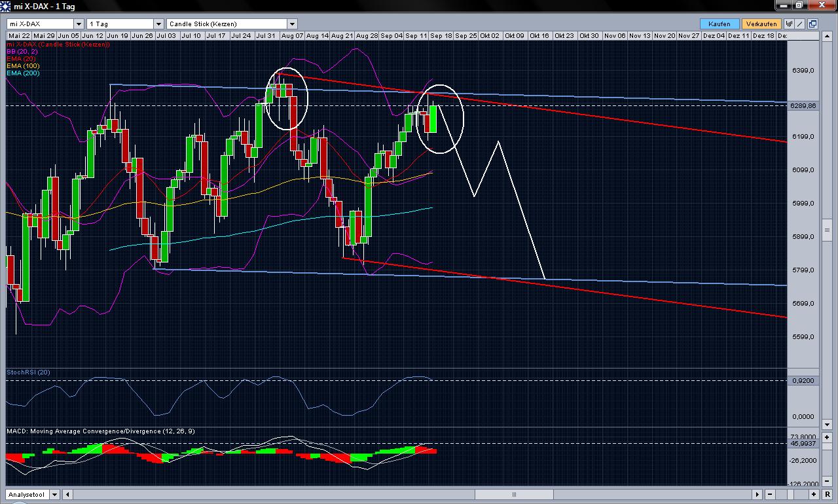Image resolution: width=838 pixels, height=504 pixels.
Task: Click the Jul 03 date on time axis
Action: coord(168,35)
